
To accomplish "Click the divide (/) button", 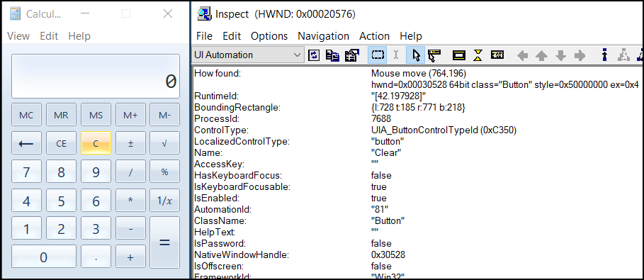I will (130, 172).
